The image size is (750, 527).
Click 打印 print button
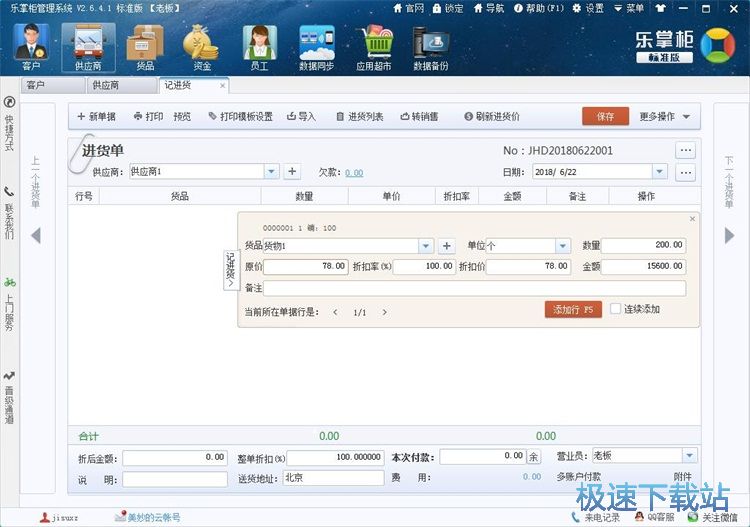pyautogui.click(x=148, y=116)
